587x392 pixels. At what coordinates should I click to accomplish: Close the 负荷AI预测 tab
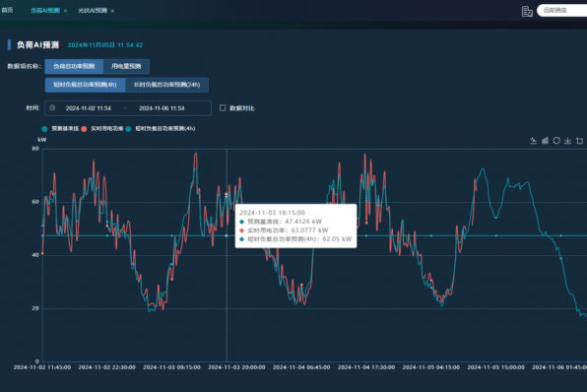[66, 11]
